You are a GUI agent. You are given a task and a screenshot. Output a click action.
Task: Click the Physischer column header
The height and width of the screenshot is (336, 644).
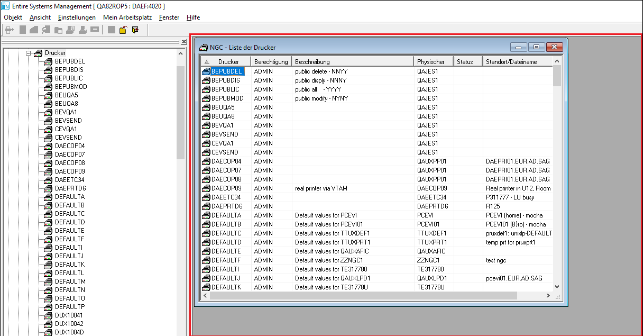click(434, 62)
